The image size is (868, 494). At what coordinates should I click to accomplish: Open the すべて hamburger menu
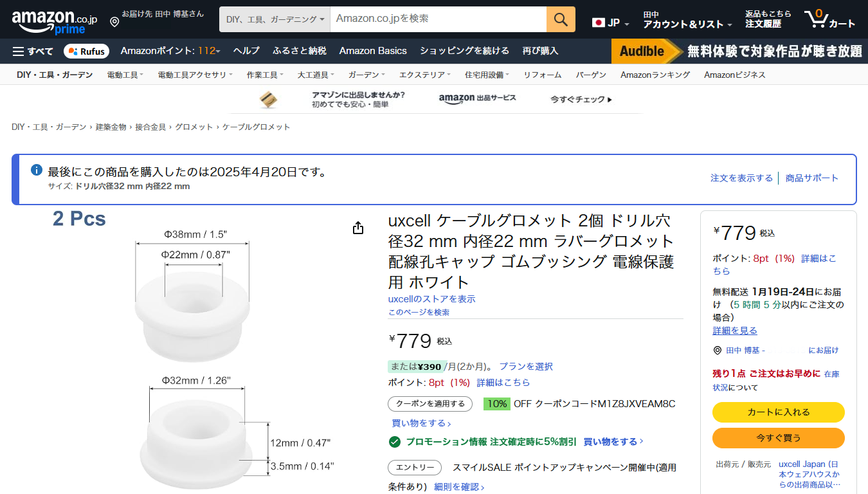[x=33, y=51]
